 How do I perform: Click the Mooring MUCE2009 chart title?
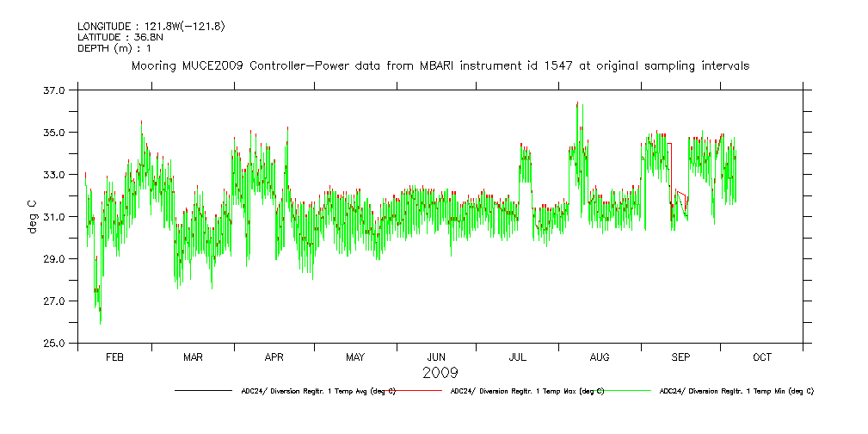tap(440, 65)
